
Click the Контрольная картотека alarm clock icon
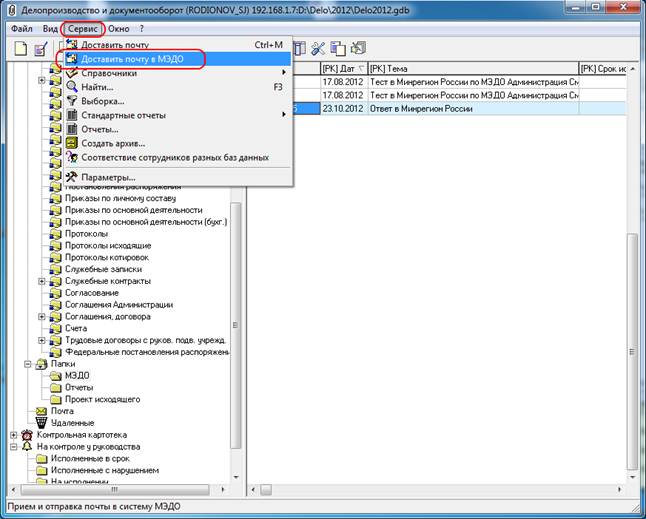(27, 435)
